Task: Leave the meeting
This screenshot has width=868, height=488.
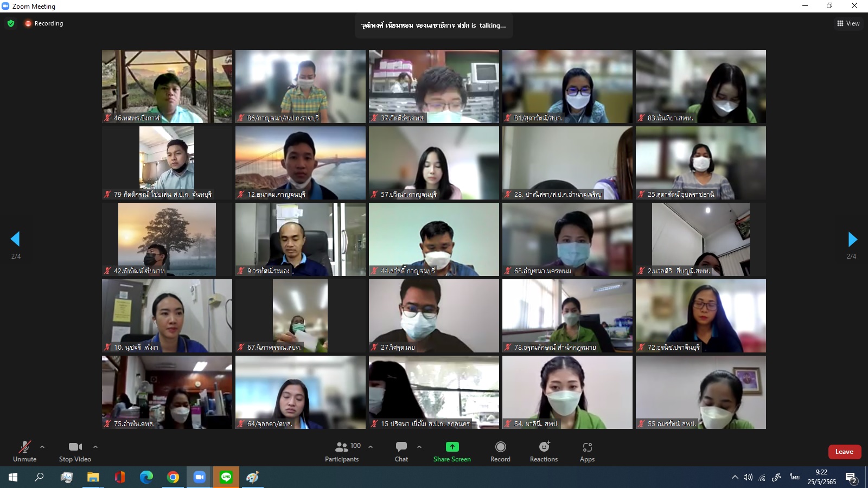Action: click(844, 452)
